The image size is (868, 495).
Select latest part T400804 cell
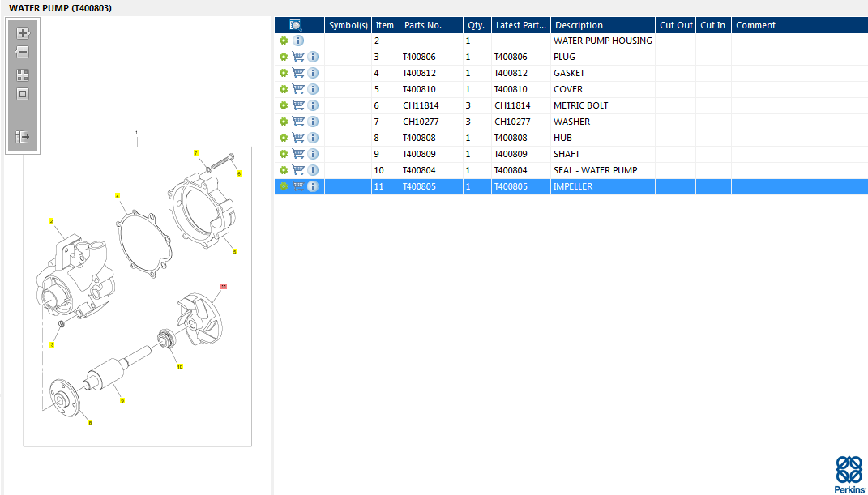[x=521, y=170]
